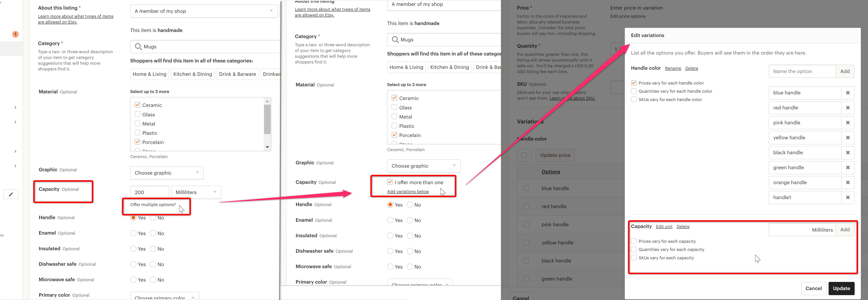The image size is (868, 300).
Task: Open the "Choose graphic" dropdown
Action: (x=166, y=173)
